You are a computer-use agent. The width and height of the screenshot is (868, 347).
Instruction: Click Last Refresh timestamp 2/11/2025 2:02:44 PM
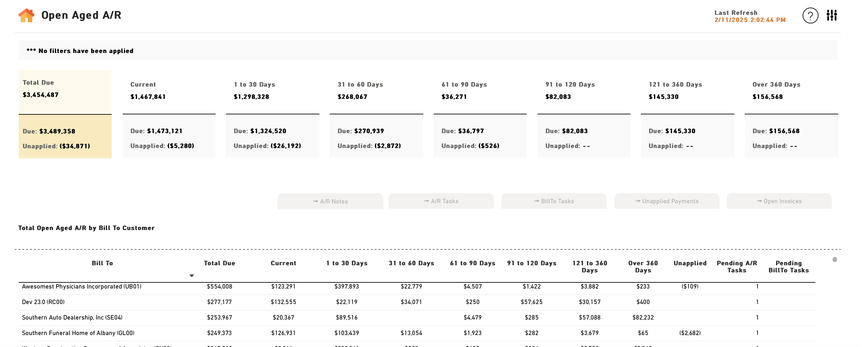(x=750, y=20)
